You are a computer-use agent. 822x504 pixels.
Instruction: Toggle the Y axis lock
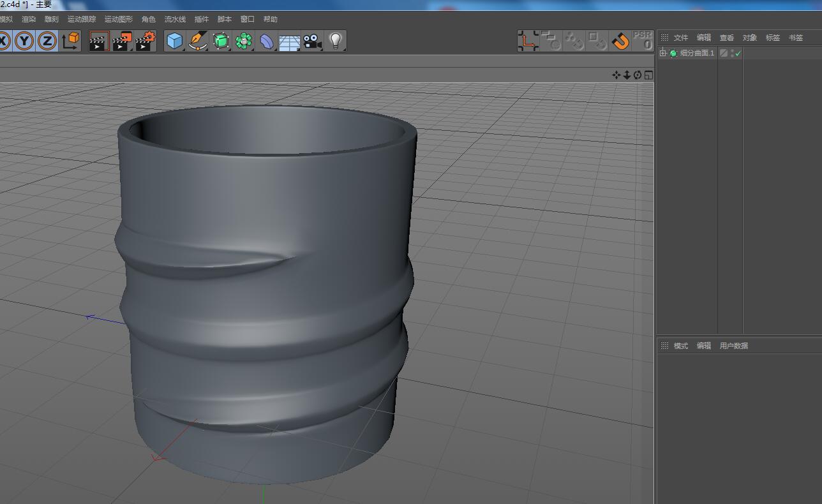pos(24,41)
